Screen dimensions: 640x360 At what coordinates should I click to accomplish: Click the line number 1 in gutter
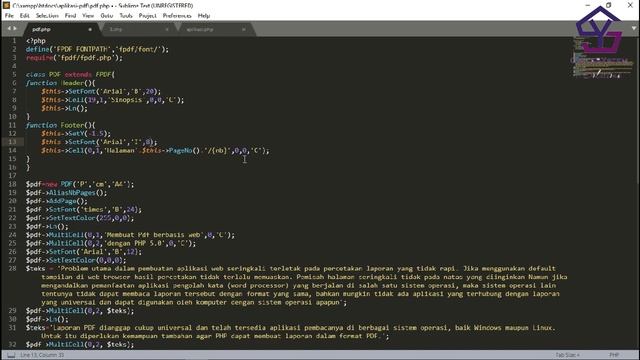click(14, 41)
